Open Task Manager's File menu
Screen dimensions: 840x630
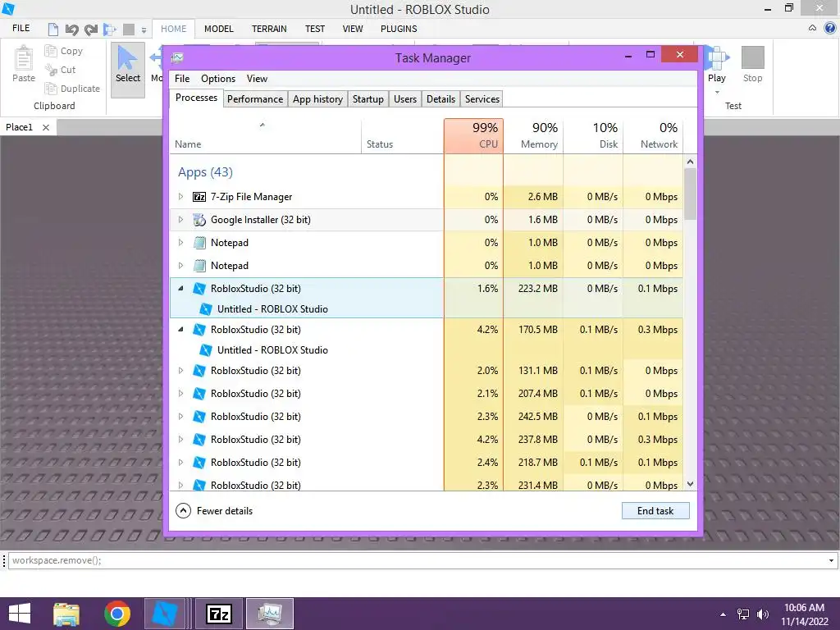pos(182,79)
